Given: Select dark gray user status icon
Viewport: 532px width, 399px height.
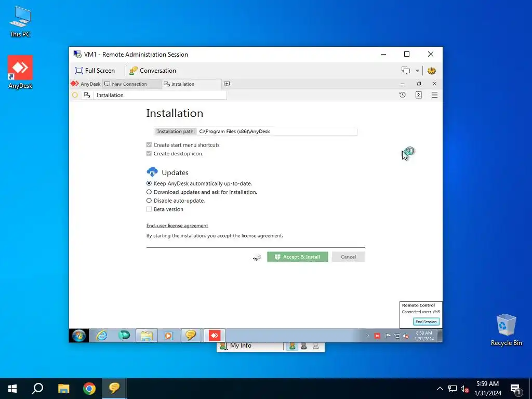Looking at the screenshot, I should tap(304, 345).
